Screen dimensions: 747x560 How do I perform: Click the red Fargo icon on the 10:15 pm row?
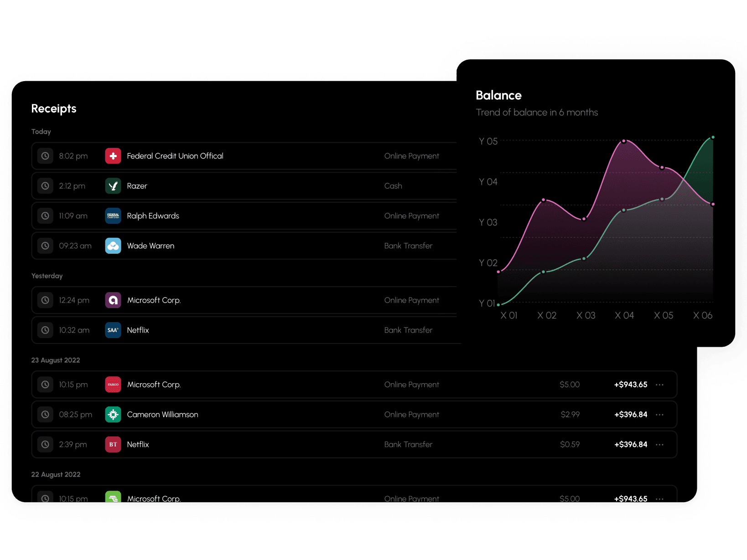click(113, 384)
